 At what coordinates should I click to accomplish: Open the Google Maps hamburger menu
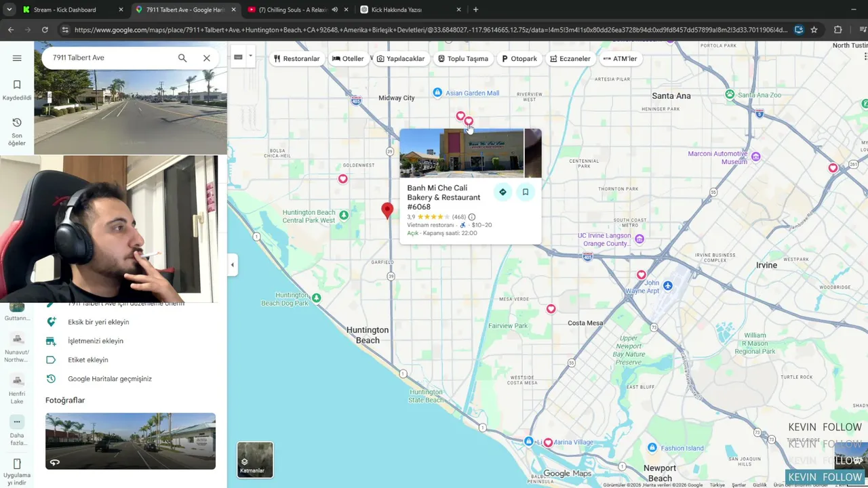point(17,58)
